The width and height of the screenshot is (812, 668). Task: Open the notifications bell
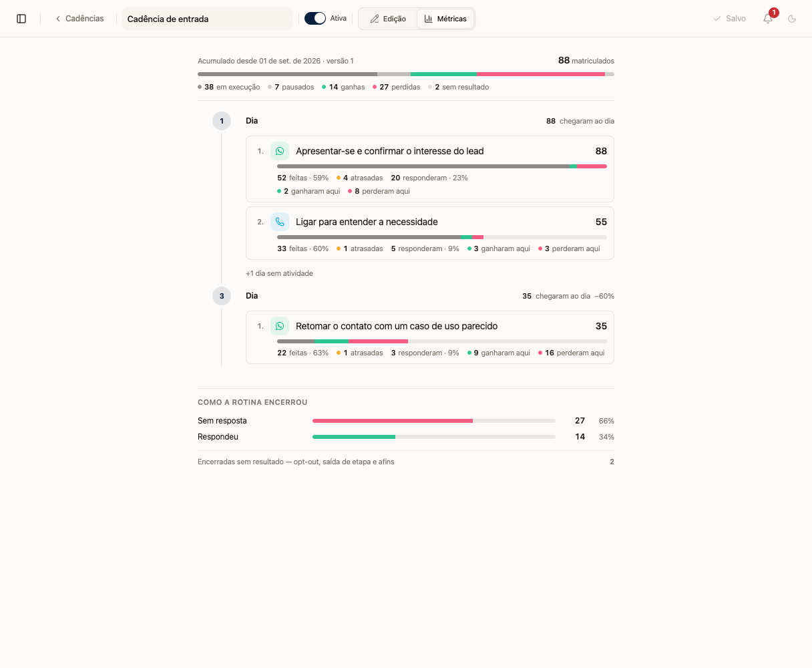(768, 19)
